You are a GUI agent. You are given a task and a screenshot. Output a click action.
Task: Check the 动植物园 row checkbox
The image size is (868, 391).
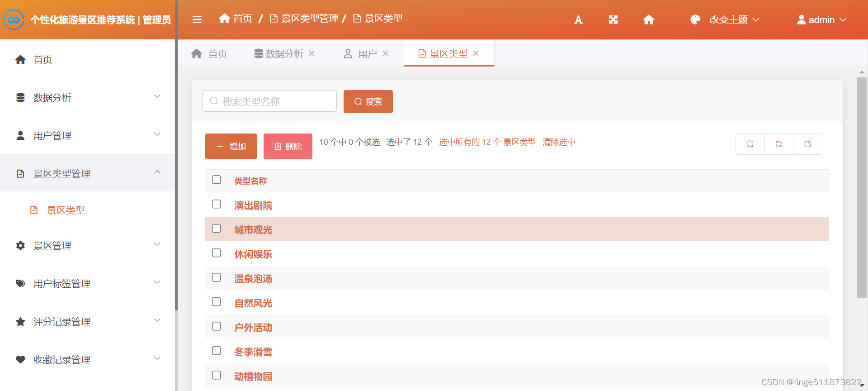point(217,375)
